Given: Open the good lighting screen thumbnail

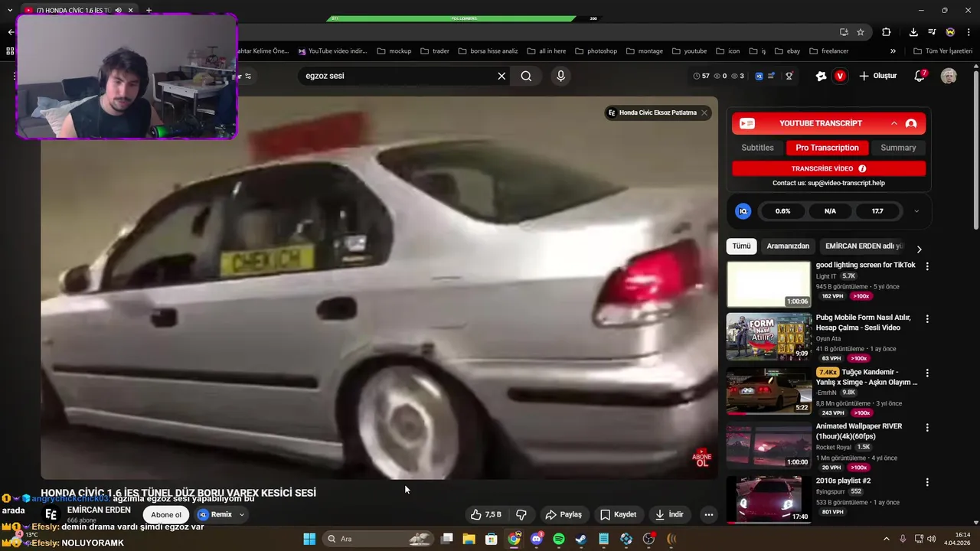Looking at the screenshot, I should point(769,285).
